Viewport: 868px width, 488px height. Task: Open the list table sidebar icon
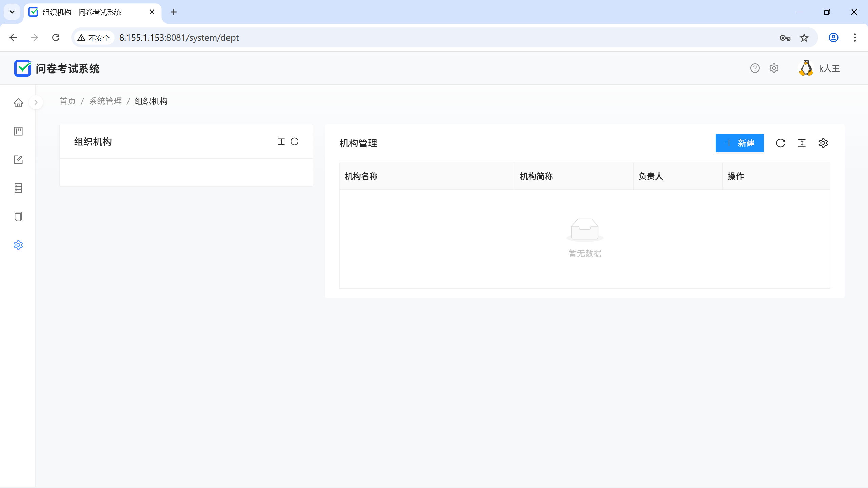18,188
